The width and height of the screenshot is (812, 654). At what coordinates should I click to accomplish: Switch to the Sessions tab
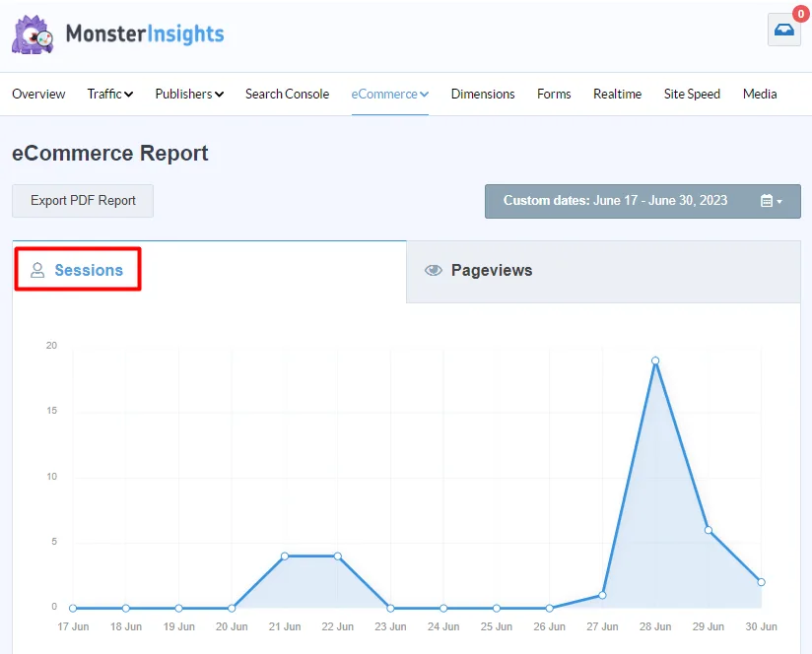(x=88, y=270)
